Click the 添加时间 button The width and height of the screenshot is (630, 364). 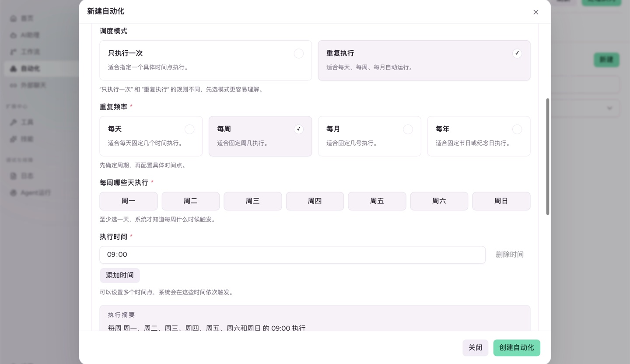pyautogui.click(x=119, y=275)
